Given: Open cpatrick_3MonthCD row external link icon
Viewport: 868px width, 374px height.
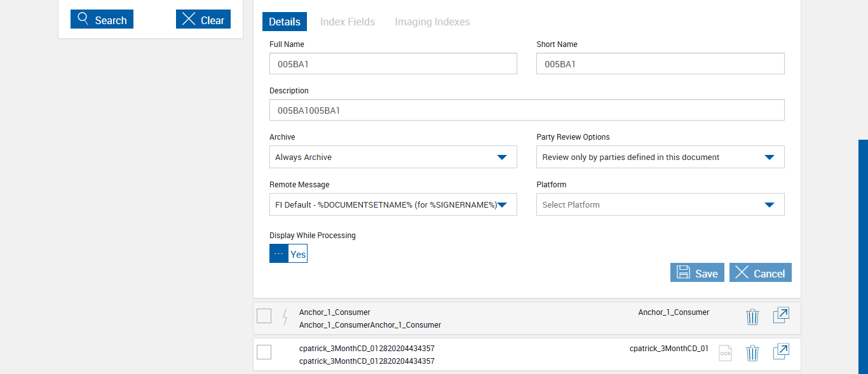Looking at the screenshot, I should pos(781,352).
